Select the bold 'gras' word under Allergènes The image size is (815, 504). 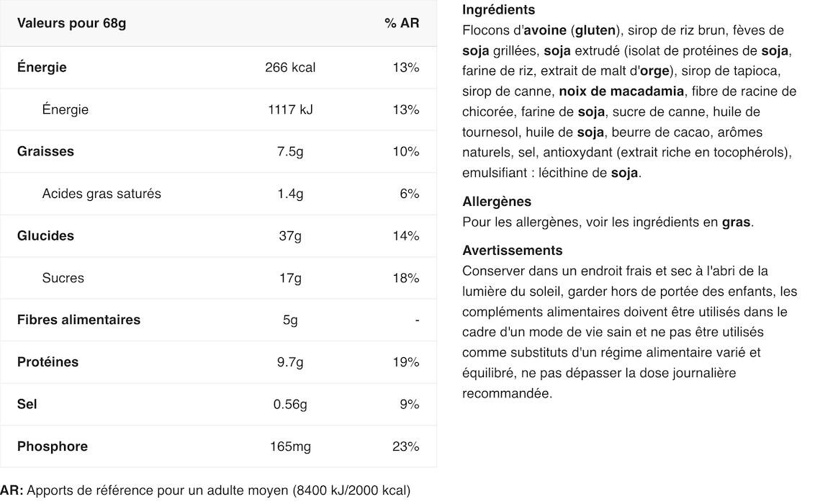click(x=736, y=222)
